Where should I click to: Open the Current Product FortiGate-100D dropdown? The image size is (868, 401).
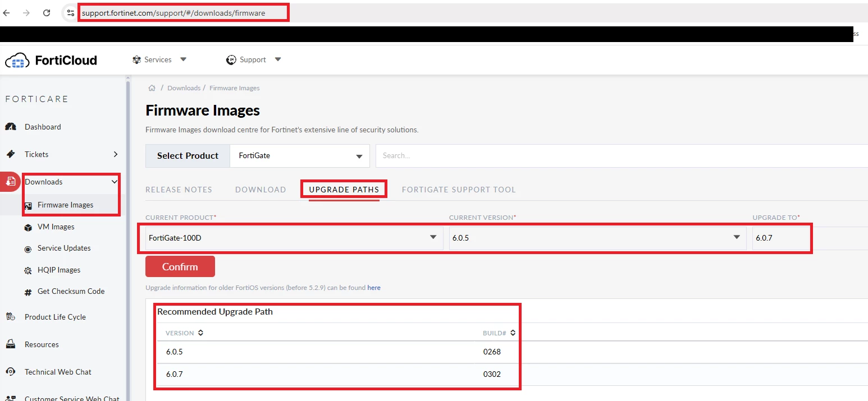click(x=294, y=238)
